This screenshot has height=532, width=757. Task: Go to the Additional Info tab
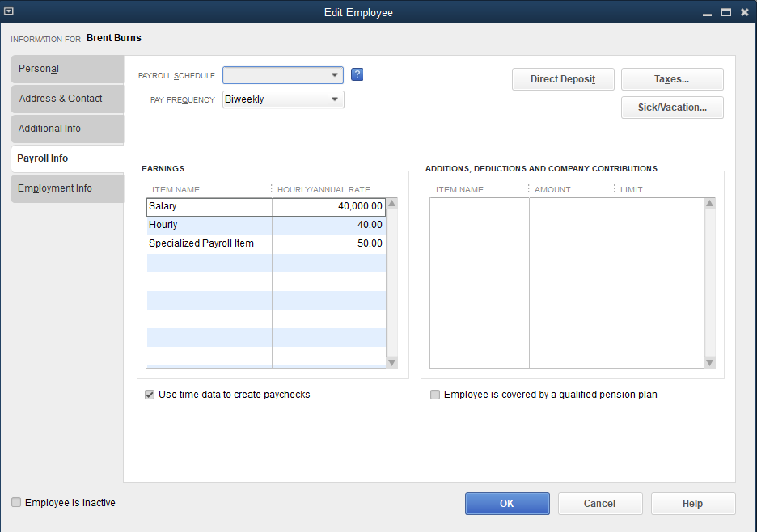[67, 129]
